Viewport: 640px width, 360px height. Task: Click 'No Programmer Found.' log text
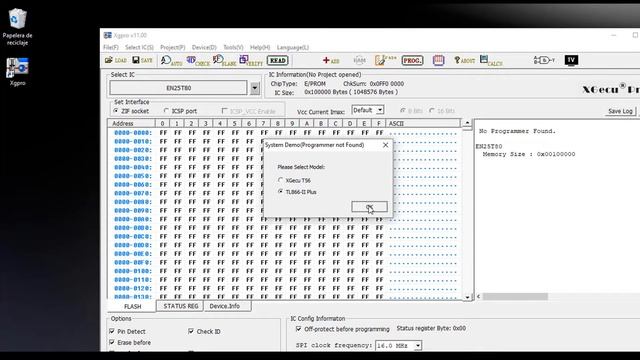pos(517,131)
